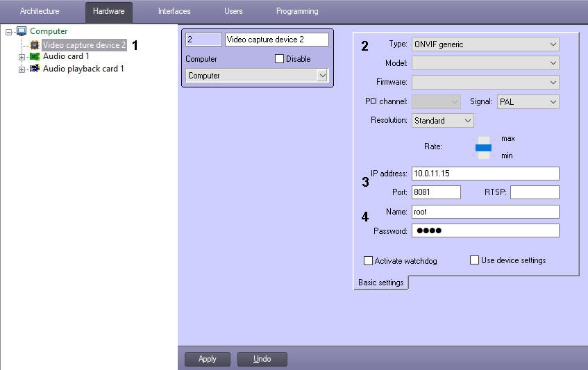Expand the Audio card 1 tree node
Image resolution: width=588 pixels, height=370 pixels.
(x=22, y=57)
